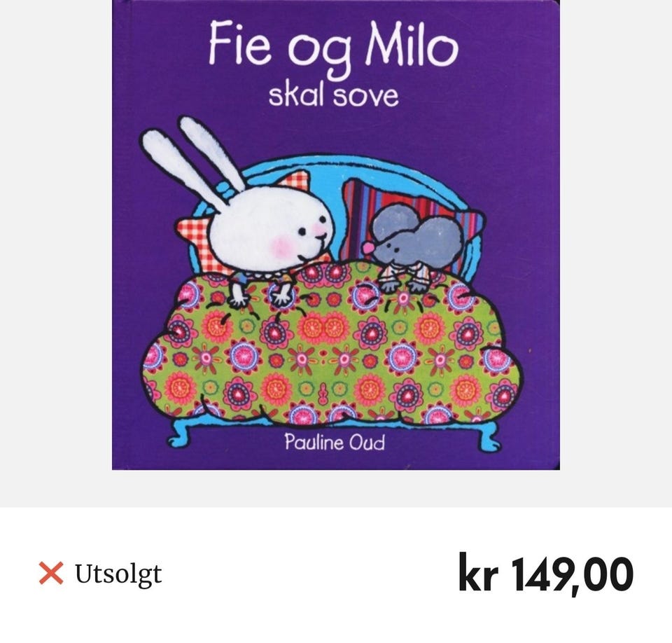672x643 pixels.
Task: Open the Fie og Milo book cover
Action: [x=336, y=235]
